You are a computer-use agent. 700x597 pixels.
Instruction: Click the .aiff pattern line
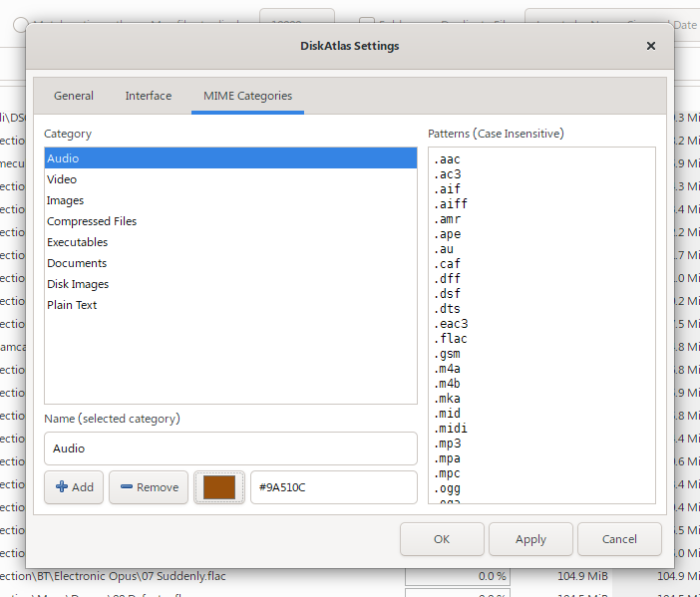click(x=451, y=204)
